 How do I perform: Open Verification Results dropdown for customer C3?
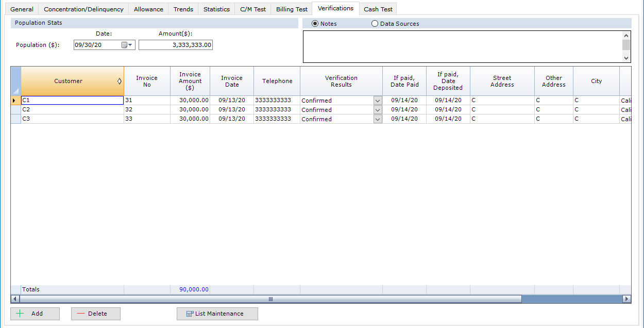pyautogui.click(x=378, y=119)
